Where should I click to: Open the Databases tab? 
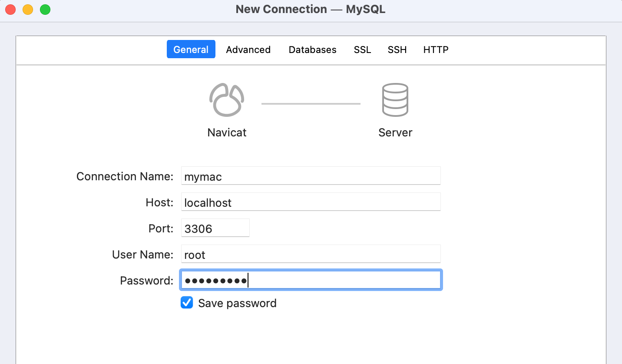click(x=312, y=50)
